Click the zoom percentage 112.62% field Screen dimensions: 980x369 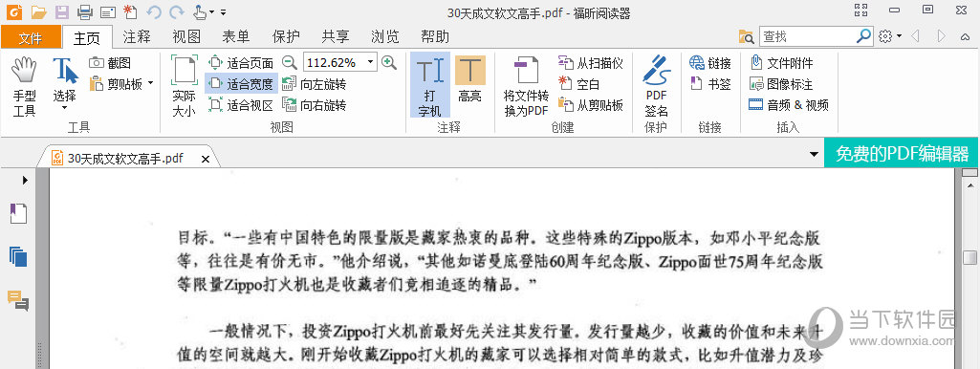tap(335, 62)
